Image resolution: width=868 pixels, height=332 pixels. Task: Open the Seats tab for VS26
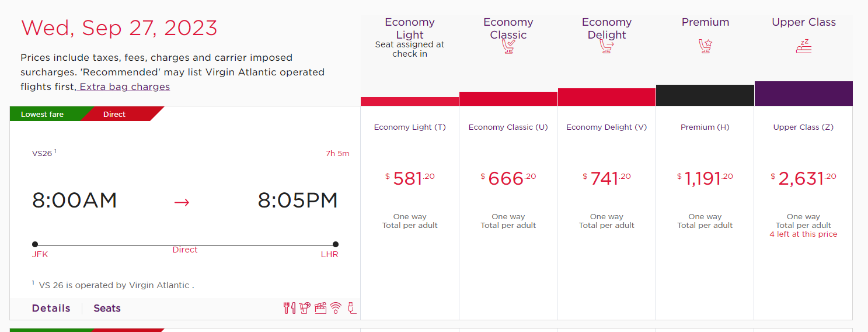tap(107, 308)
